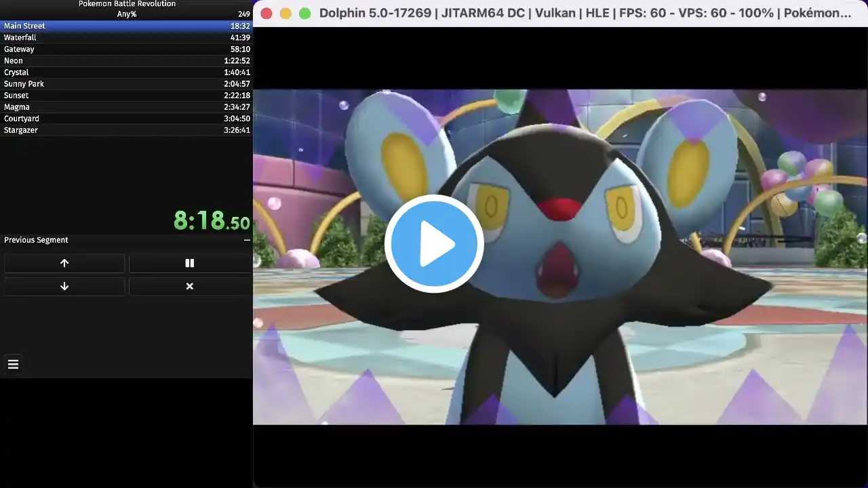868x488 pixels.
Task: Click the 3:26:41 split time
Action: tap(237, 129)
